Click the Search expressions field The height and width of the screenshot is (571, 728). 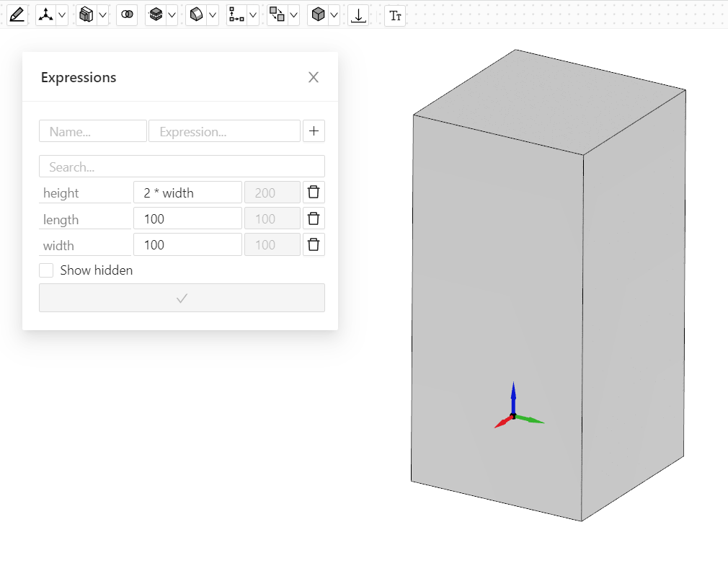pyautogui.click(x=182, y=167)
